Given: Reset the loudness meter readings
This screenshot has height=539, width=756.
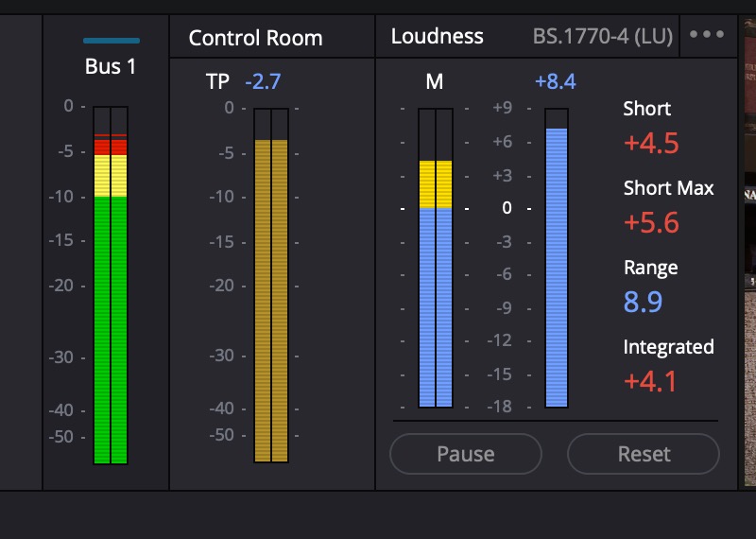Looking at the screenshot, I should pos(643,454).
